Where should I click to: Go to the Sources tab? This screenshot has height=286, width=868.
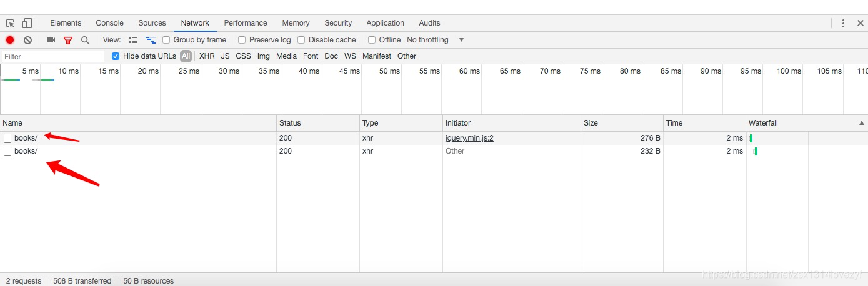152,23
